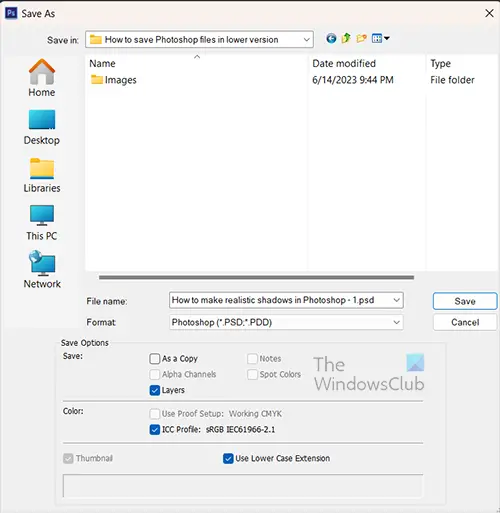Image resolution: width=500 pixels, height=513 pixels.
Task: Toggle the Alpha Channels checkbox
Action: pos(155,374)
